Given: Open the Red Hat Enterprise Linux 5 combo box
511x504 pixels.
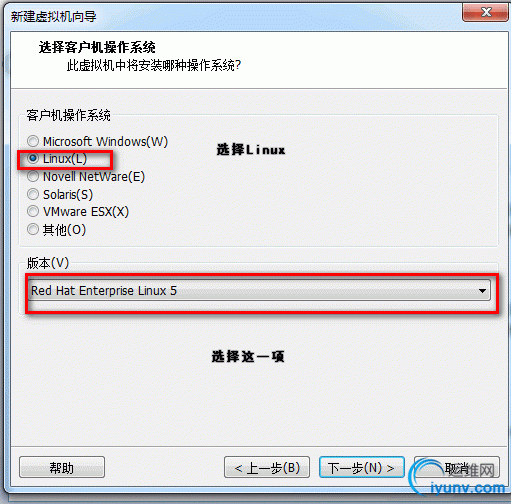Looking at the screenshot, I should click(x=259, y=291).
